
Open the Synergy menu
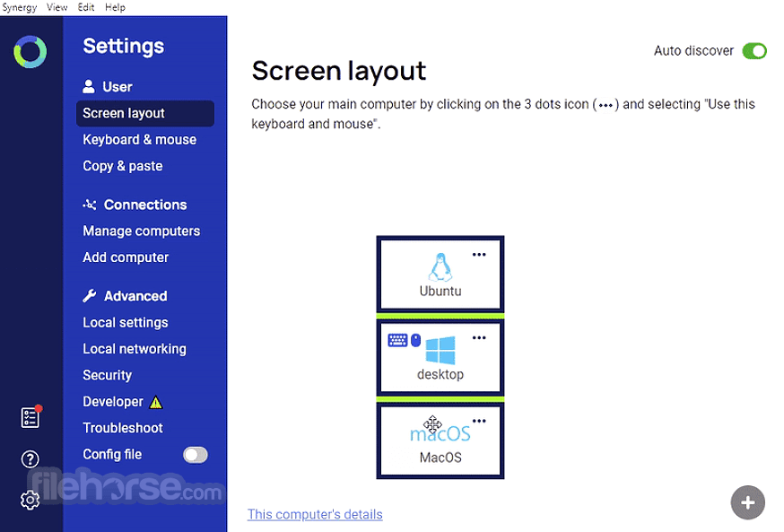20,7
